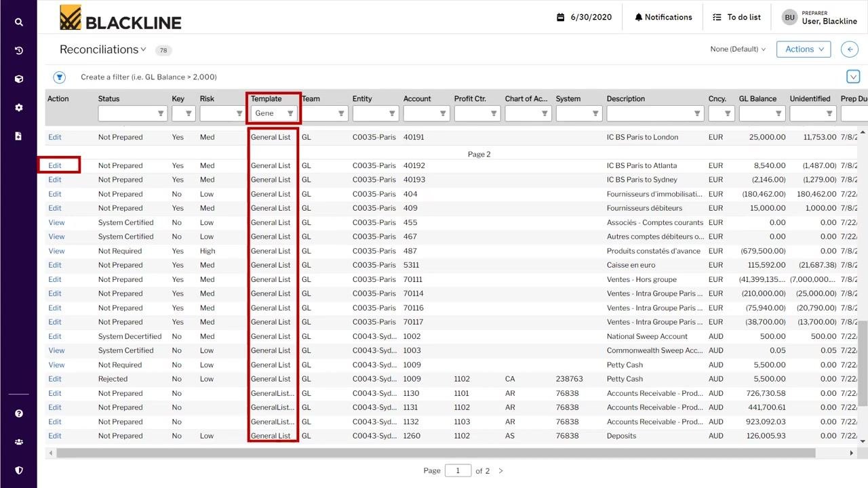Screen dimensions: 868x488
Task: Click the page number input box
Action: pyautogui.click(x=458, y=470)
